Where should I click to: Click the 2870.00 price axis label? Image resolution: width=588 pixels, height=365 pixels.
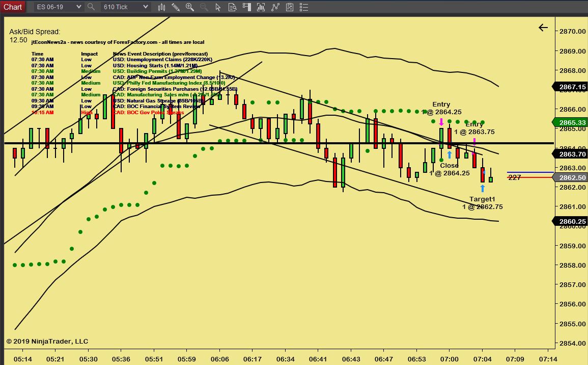572,31
